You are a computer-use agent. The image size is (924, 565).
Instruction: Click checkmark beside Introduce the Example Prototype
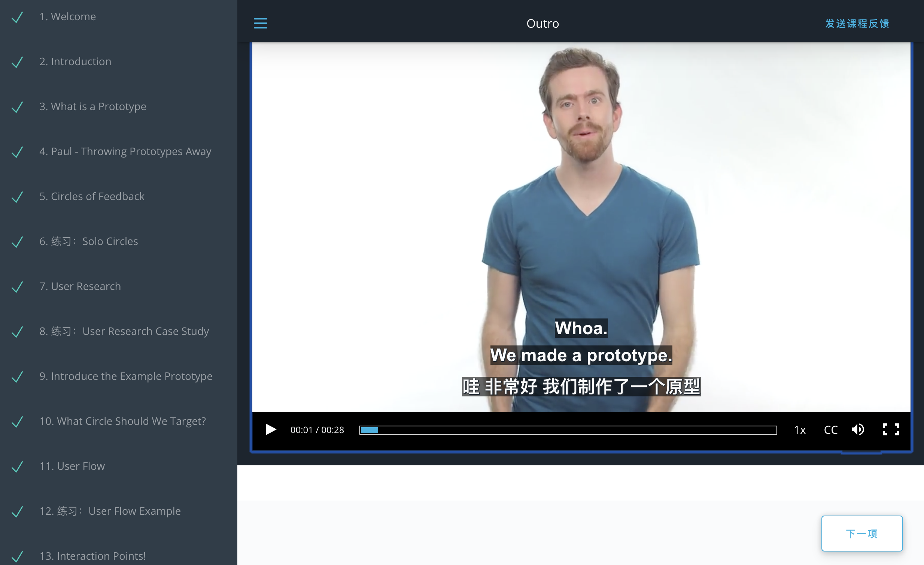coord(17,376)
